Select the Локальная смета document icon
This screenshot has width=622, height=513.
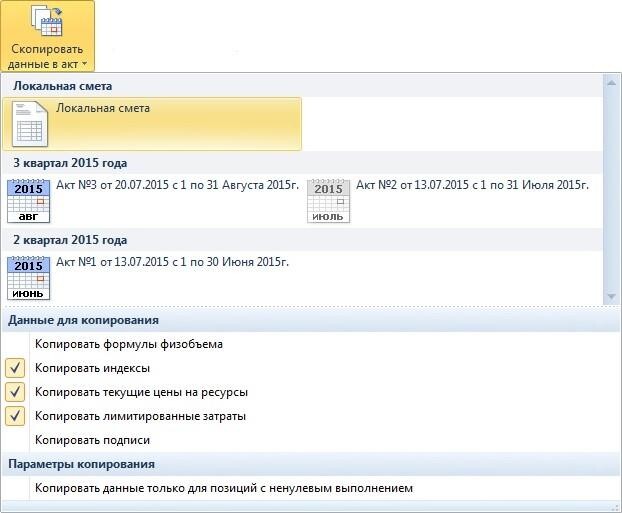[30, 124]
